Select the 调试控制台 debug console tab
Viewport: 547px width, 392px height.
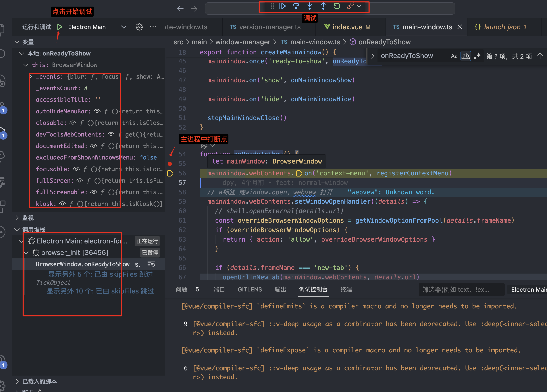point(313,289)
